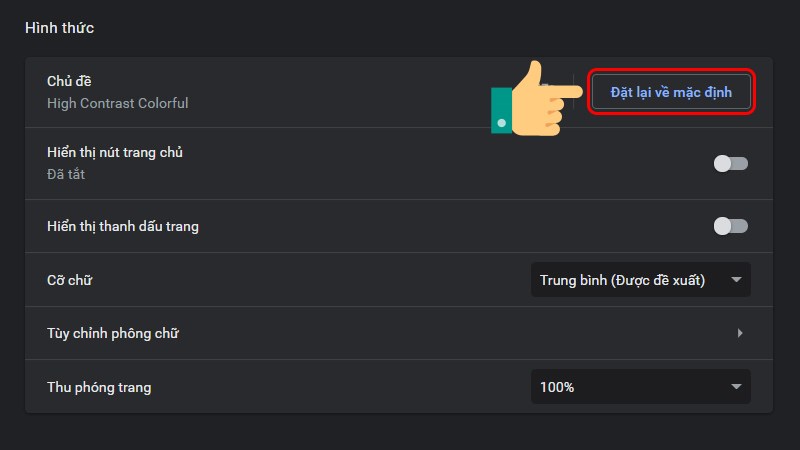Viewport: 800px width, 450px height.
Task: Click the Thu phóng trang row label
Action: coord(98,387)
